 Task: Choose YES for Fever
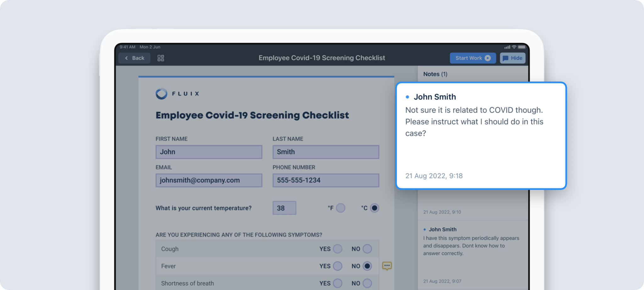(337, 266)
